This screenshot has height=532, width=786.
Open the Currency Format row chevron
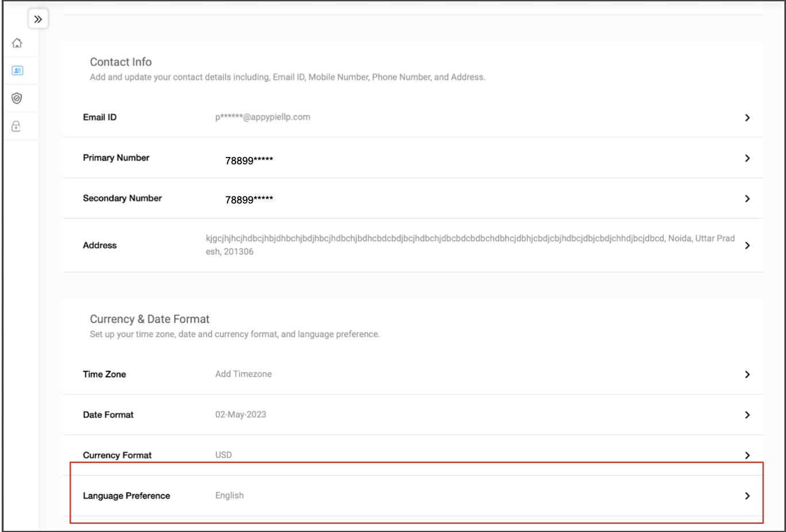tap(747, 455)
